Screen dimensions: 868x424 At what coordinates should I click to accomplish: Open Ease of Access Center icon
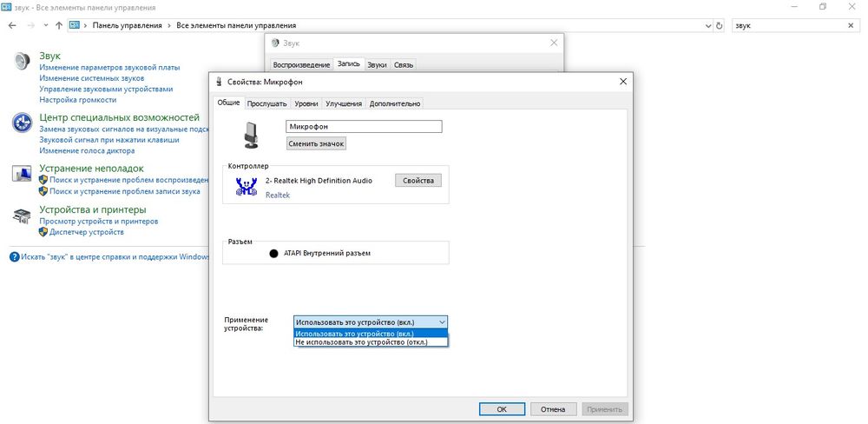tap(23, 123)
